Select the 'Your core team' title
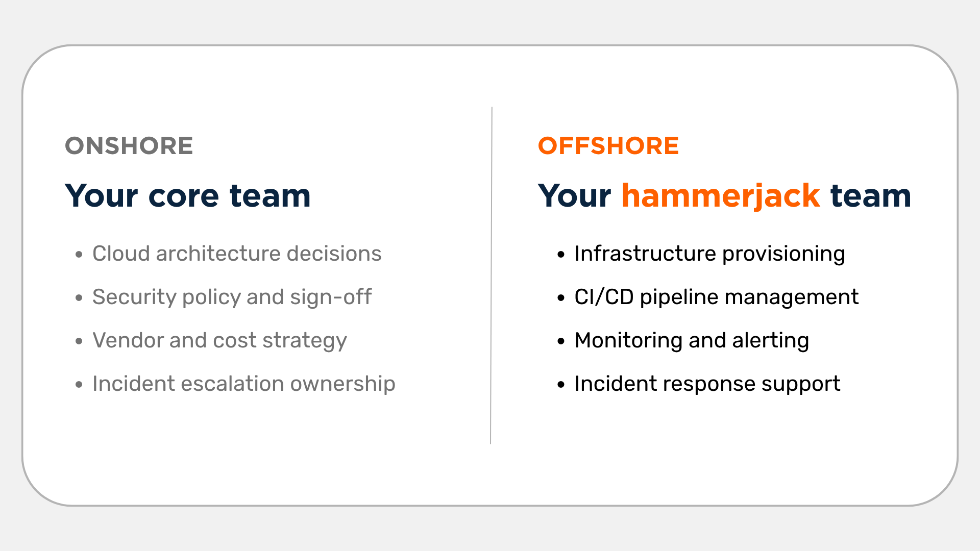 (x=188, y=195)
